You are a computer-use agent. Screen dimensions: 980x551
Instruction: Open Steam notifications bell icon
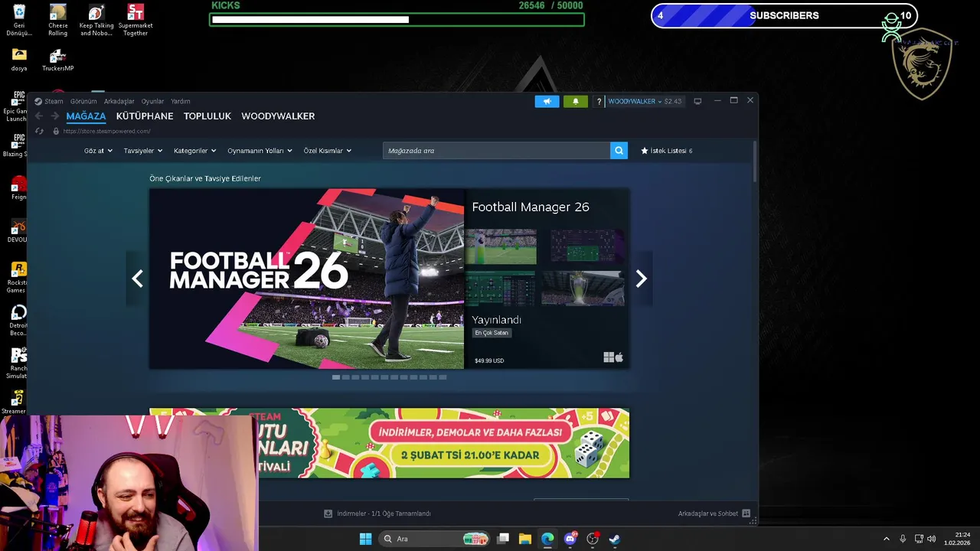click(x=576, y=101)
